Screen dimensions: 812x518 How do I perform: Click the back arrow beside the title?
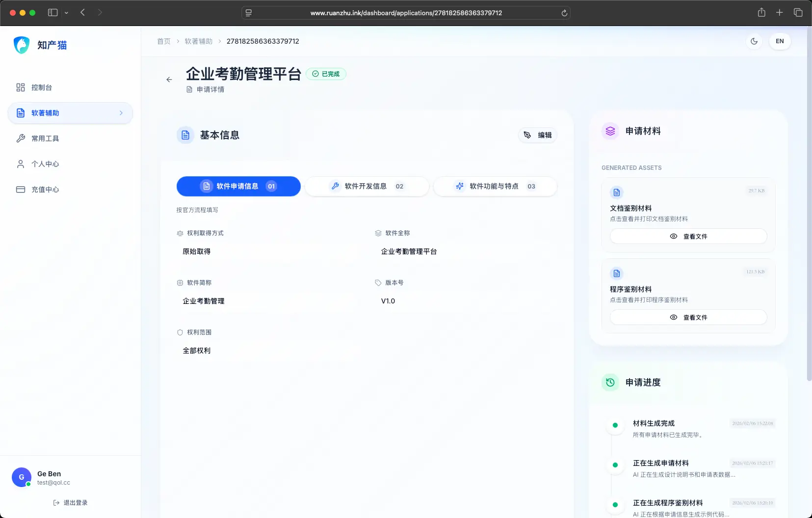click(169, 80)
